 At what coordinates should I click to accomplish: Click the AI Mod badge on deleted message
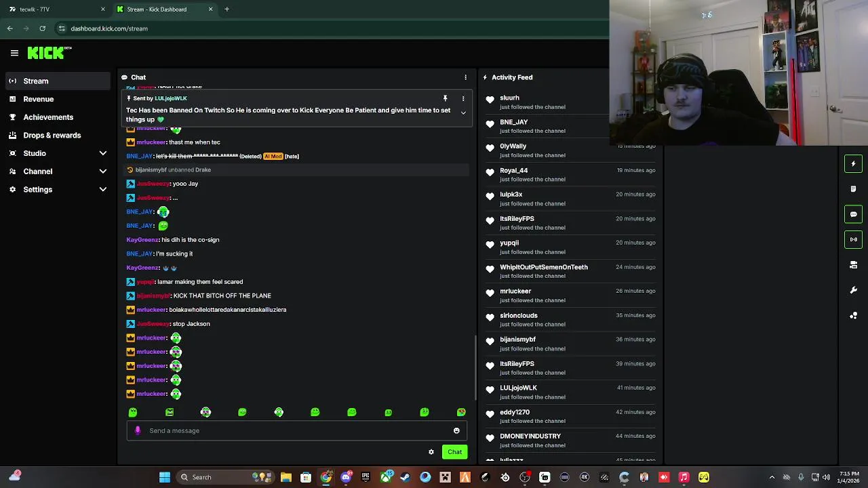point(273,157)
